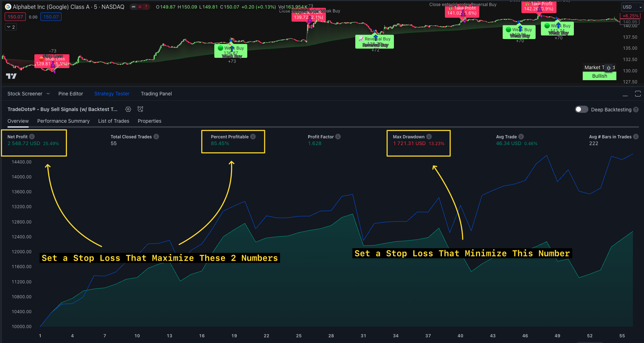Click the Weak Buy +73 signal label
The width and height of the screenshot is (644, 343).
pyautogui.click(x=231, y=51)
